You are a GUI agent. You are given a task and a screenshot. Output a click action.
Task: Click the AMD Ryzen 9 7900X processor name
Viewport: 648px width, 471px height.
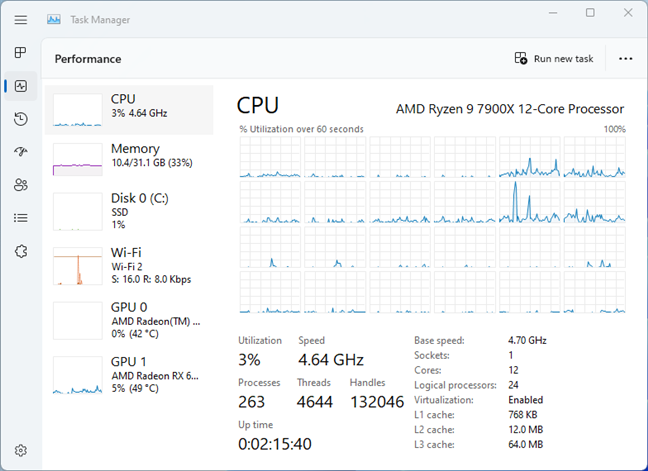[x=510, y=109]
